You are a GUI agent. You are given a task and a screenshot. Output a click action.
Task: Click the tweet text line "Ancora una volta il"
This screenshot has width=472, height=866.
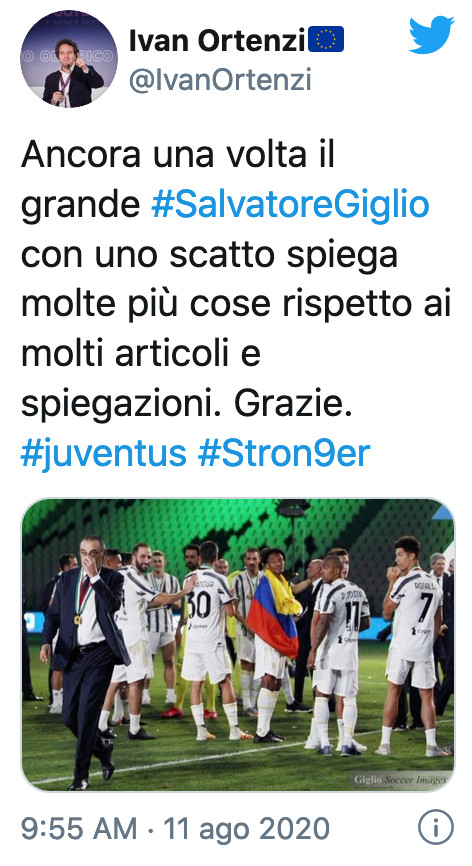[x=178, y=155]
